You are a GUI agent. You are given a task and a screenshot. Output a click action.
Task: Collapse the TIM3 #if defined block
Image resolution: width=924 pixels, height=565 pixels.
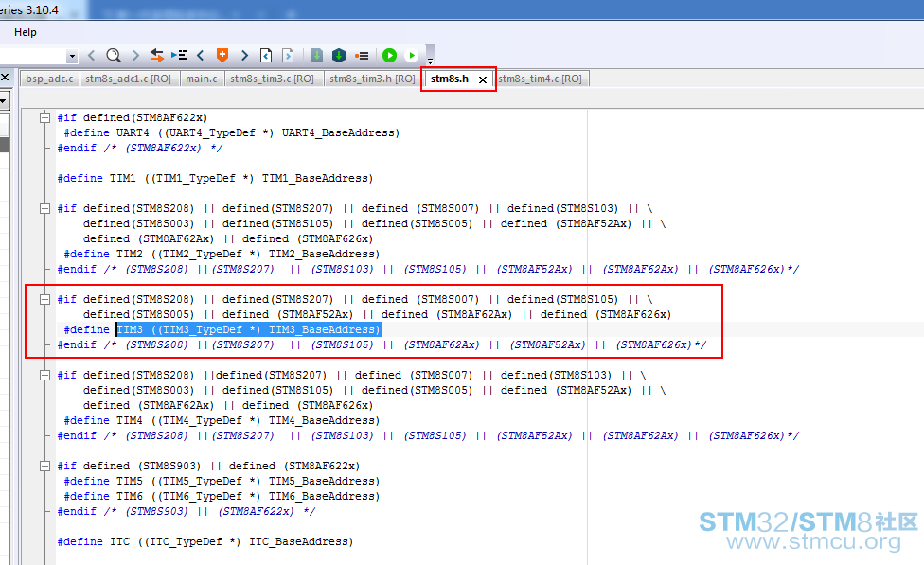click(44, 299)
